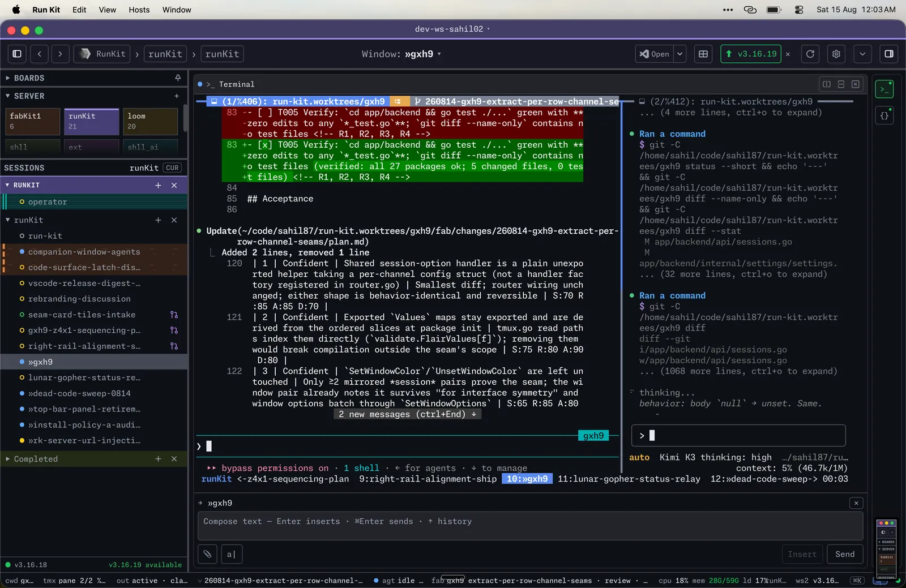Toggle the CUR filter in SESSIONS
Image resolution: width=906 pixels, height=588 pixels.
(x=172, y=168)
